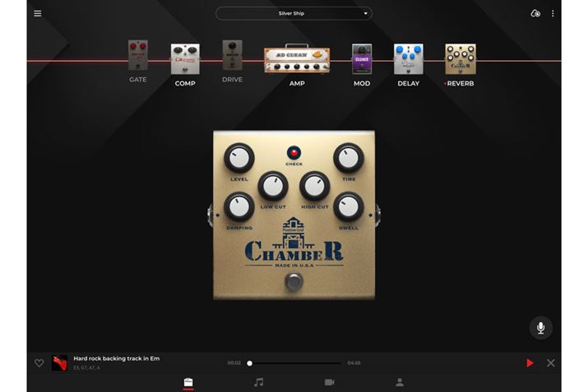Viewport: 588px width, 392px height.
Task: Favorite the backing track with heart icon
Action: [39, 362]
